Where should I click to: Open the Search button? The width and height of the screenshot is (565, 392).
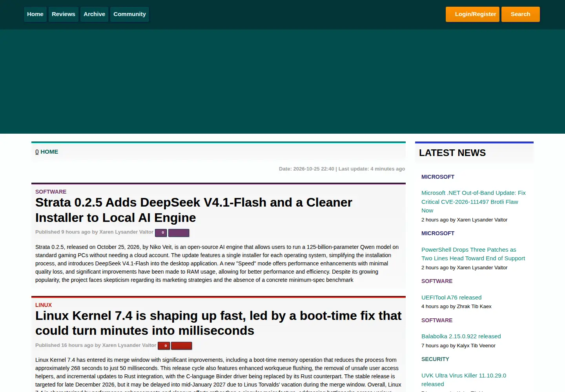click(521, 14)
